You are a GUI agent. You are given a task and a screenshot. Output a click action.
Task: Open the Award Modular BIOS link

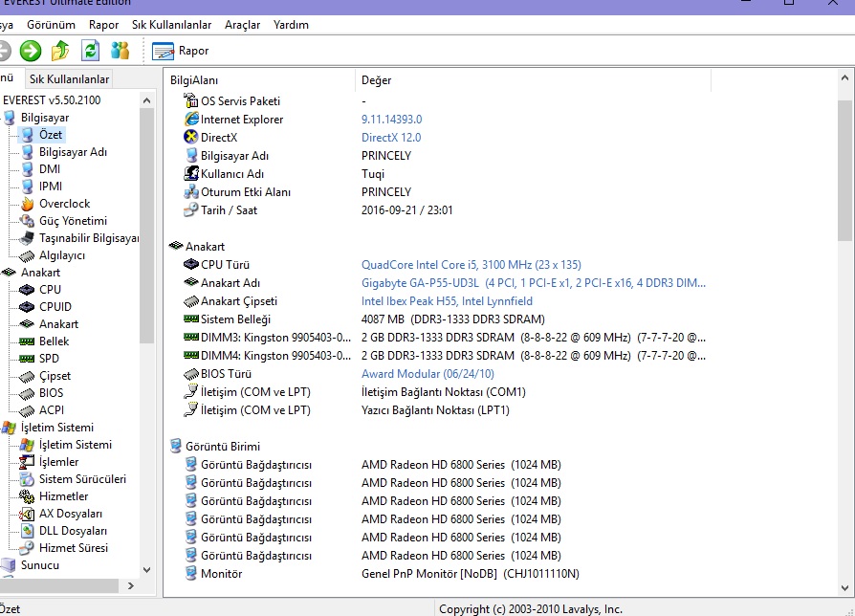[x=427, y=374]
